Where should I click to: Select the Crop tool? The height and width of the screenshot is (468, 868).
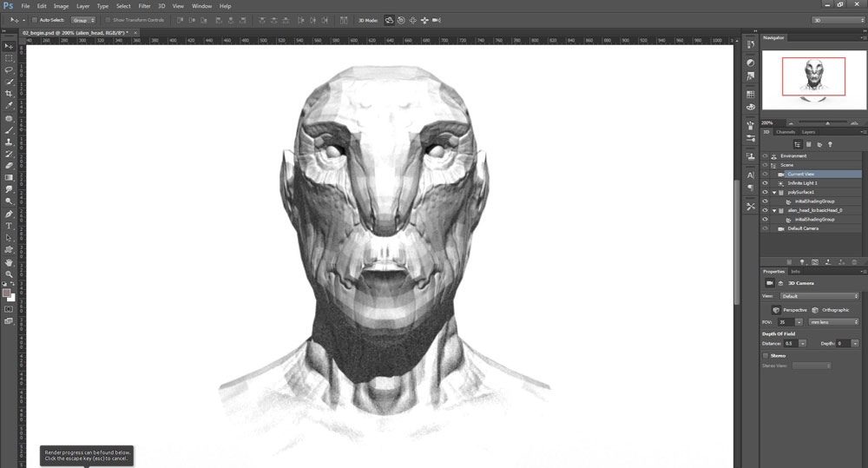point(9,94)
